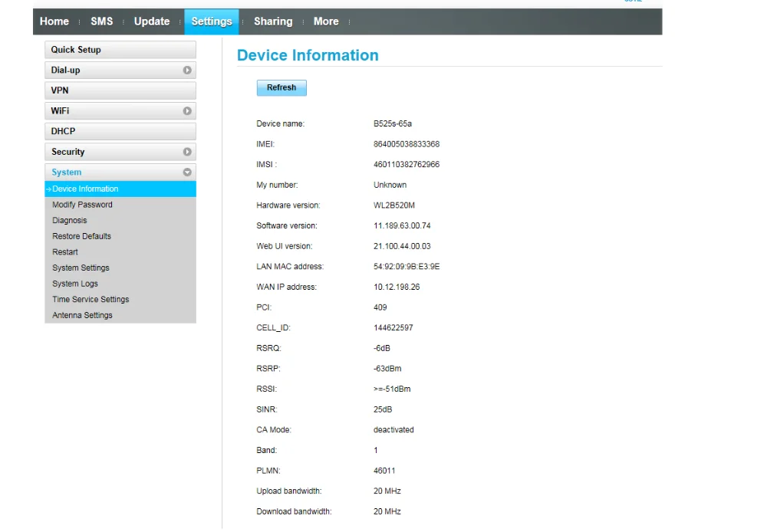The image size is (767, 532).
Task: Collapse the System menu arrow
Action: point(187,172)
